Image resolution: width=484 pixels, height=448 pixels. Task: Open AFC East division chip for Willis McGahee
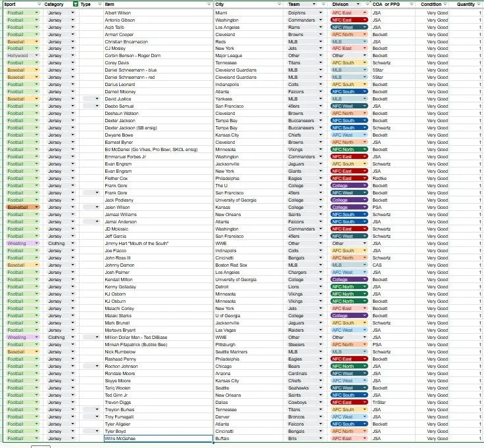[x=349, y=438]
